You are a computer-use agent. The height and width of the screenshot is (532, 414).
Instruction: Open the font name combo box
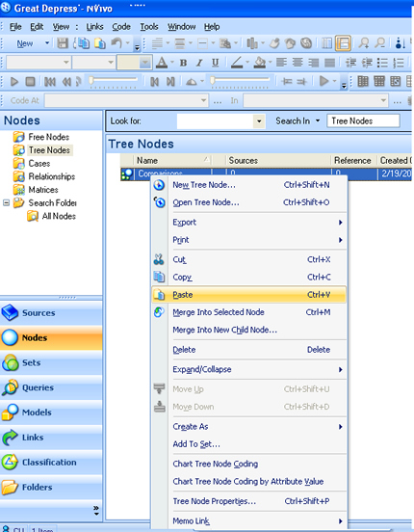tap(39, 63)
